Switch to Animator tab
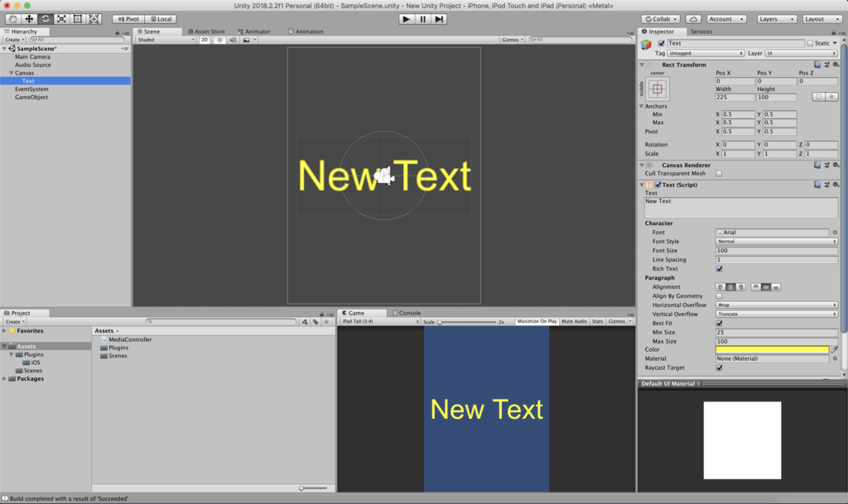This screenshot has width=848, height=504. pyautogui.click(x=253, y=32)
